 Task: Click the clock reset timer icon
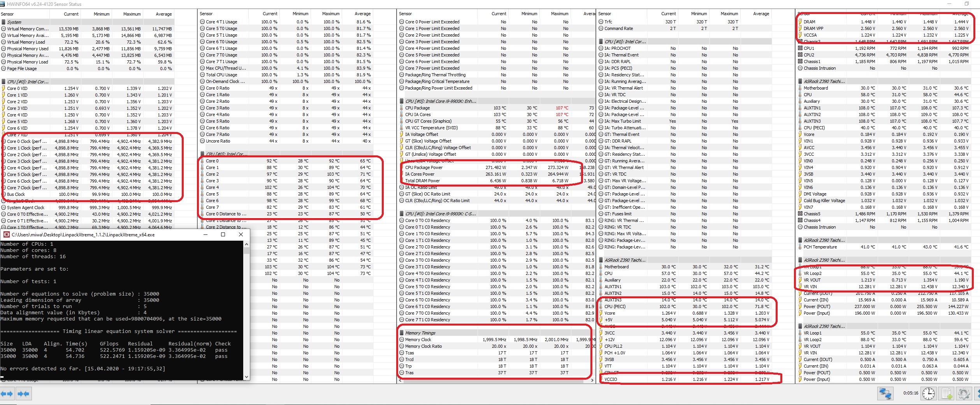click(x=928, y=394)
